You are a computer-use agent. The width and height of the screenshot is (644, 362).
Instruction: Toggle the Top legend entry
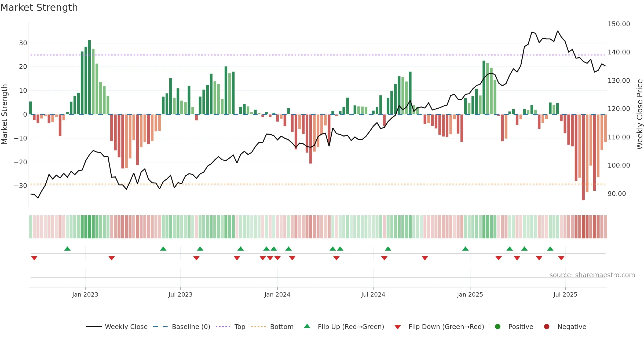(230, 327)
